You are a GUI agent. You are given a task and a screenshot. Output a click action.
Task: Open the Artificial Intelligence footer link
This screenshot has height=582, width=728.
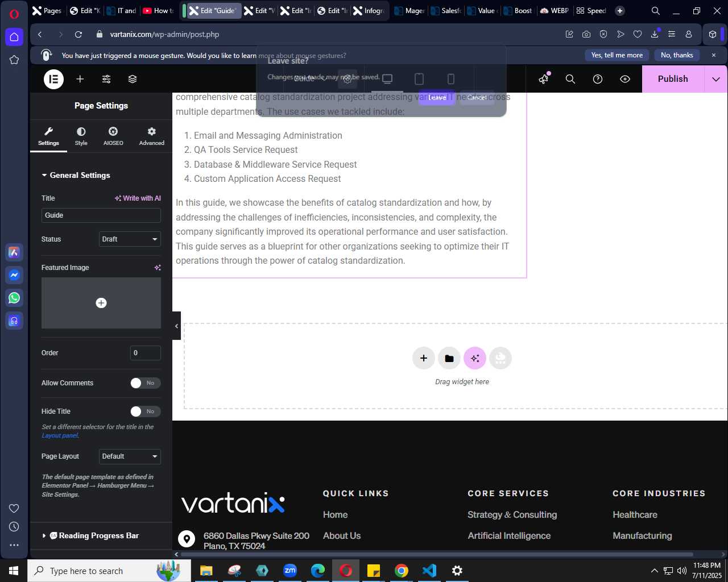click(509, 535)
